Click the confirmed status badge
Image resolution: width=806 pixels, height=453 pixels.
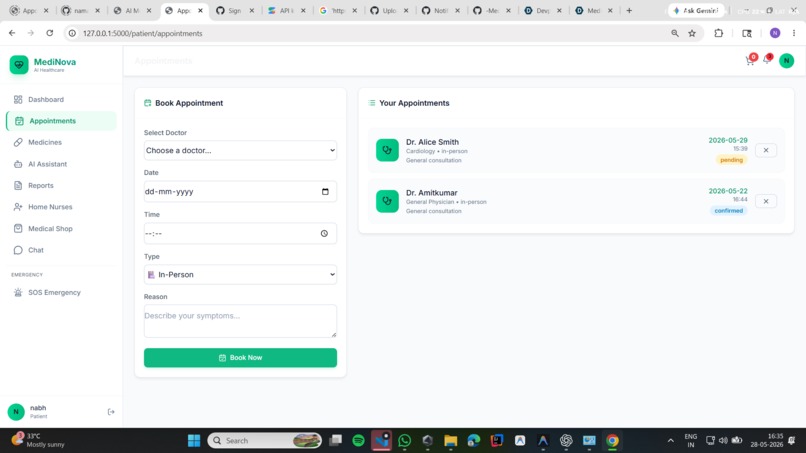[x=728, y=211]
